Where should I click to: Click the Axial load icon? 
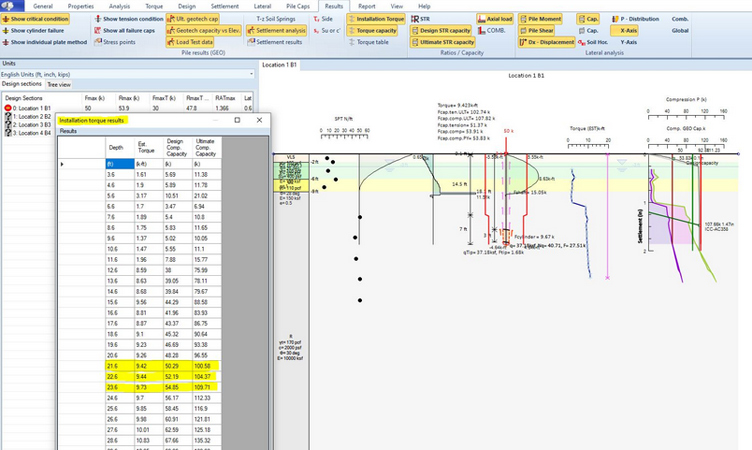point(480,19)
